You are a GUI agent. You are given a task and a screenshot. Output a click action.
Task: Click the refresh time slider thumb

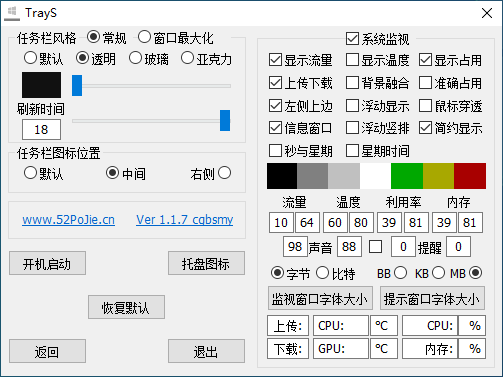click(225, 120)
